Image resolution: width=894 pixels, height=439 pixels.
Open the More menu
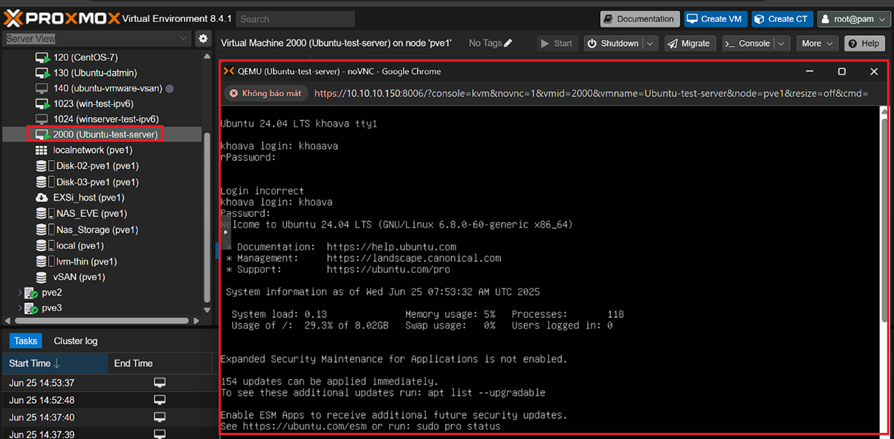coord(817,44)
